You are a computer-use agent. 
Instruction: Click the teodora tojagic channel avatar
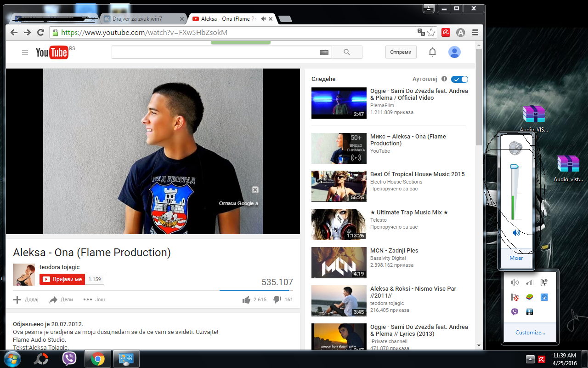[24, 275]
